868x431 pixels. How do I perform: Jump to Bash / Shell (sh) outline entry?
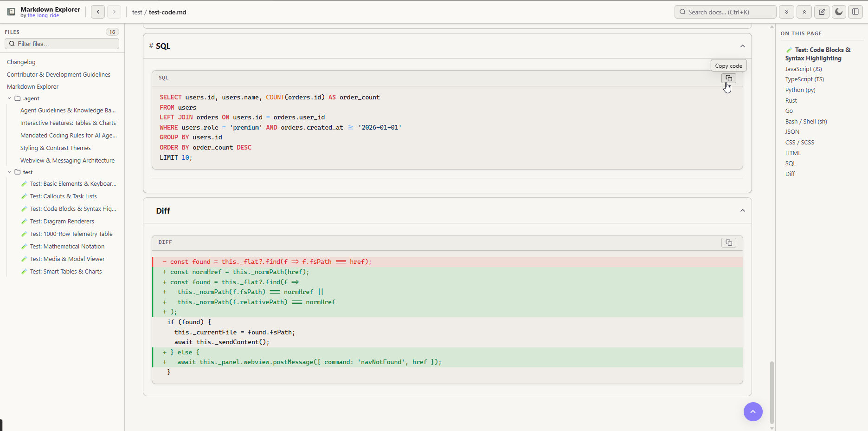[x=806, y=122]
